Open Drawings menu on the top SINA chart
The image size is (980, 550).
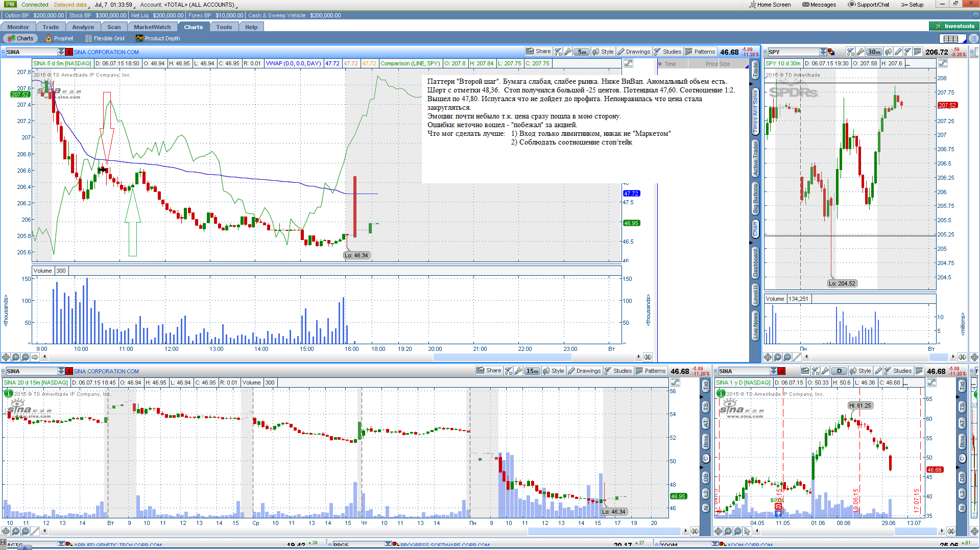tap(634, 52)
